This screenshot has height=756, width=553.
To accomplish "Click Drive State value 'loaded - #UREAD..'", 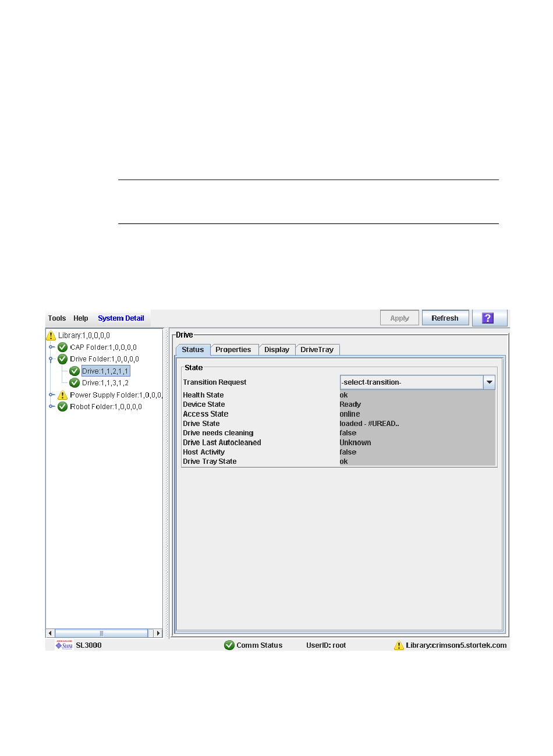I will point(370,424).
